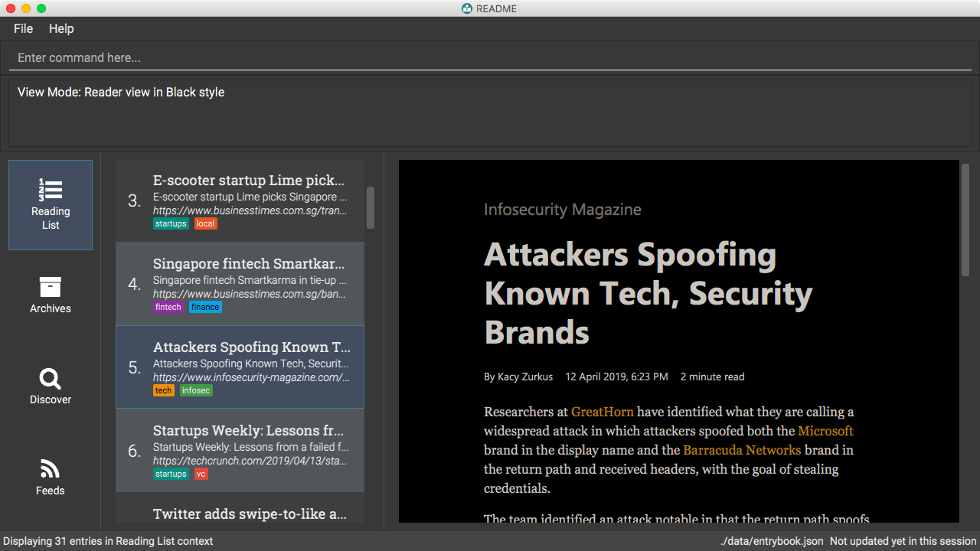The width and height of the screenshot is (980, 551).
Task: Click the startups tag on entry 6
Action: tap(171, 474)
